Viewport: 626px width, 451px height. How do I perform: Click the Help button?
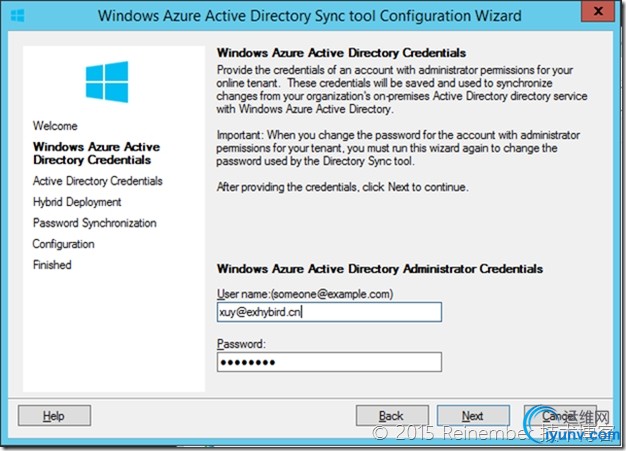point(54,416)
